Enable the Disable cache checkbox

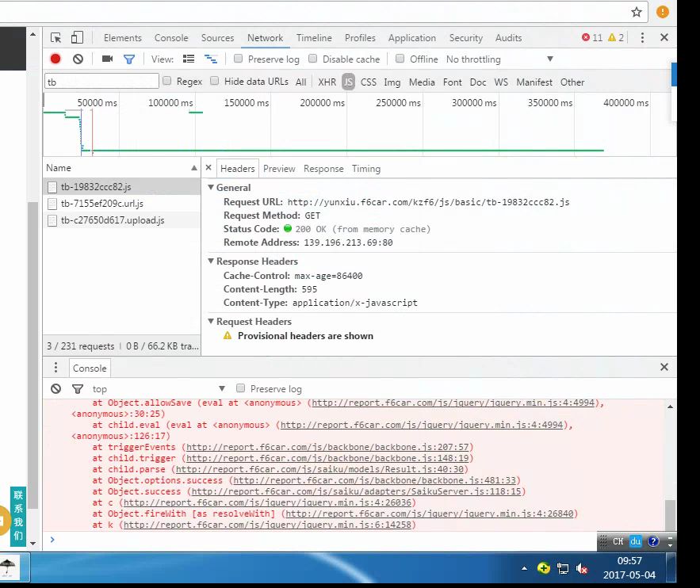pos(313,59)
